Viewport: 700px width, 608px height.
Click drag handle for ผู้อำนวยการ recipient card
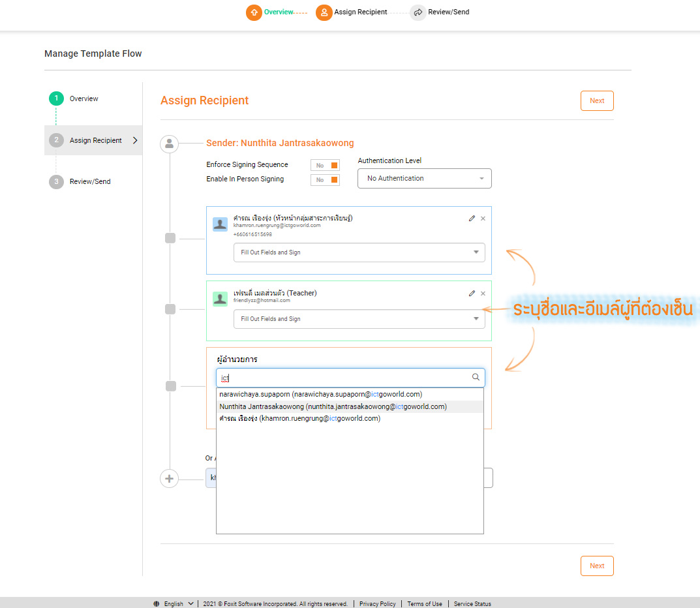coord(170,386)
